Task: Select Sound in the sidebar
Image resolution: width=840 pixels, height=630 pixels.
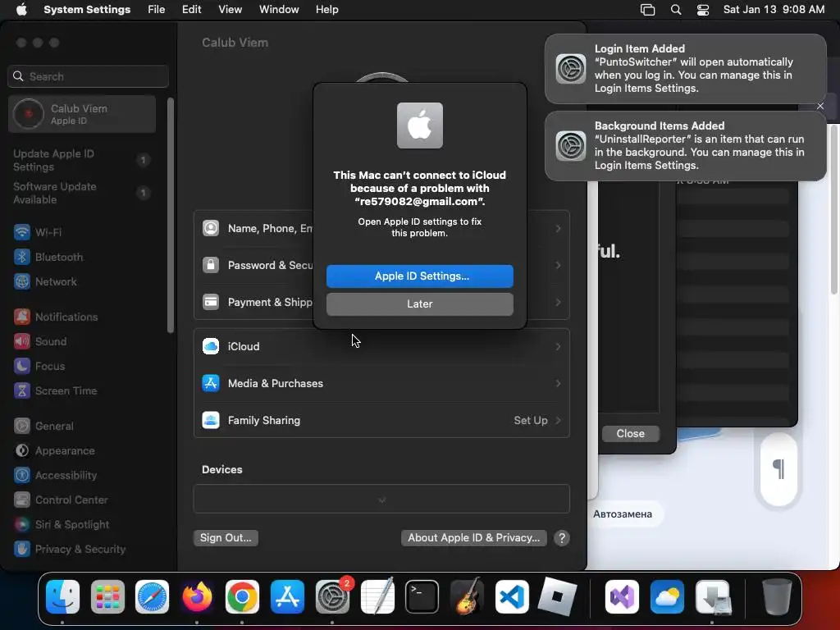Action: pyautogui.click(x=40, y=341)
